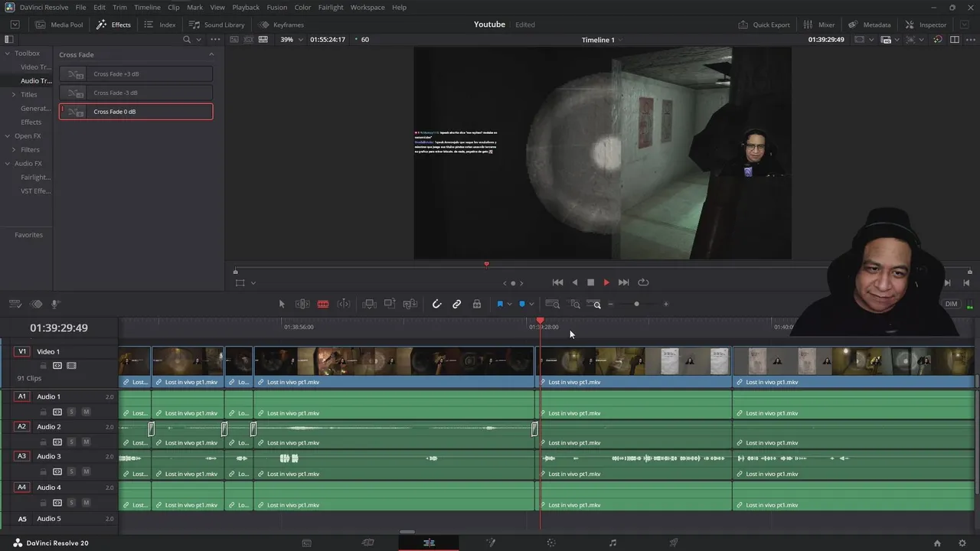Toggle the Media Pool panel
Image resolution: width=980 pixels, height=551 pixels.
click(60, 24)
